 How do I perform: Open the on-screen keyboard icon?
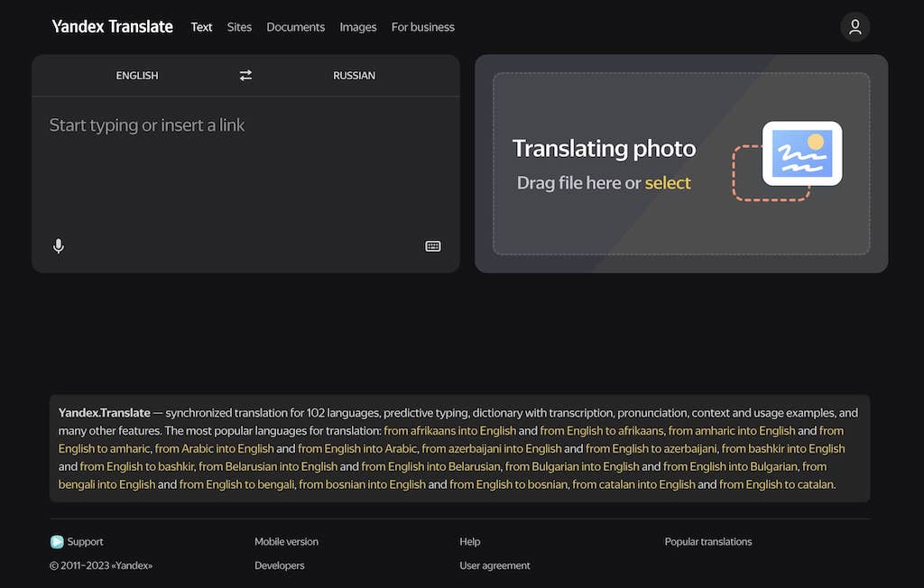click(432, 245)
